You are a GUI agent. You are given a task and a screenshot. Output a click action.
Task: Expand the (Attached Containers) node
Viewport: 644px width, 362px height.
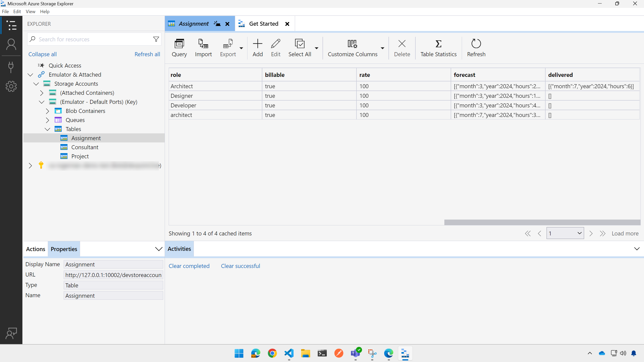click(42, 93)
